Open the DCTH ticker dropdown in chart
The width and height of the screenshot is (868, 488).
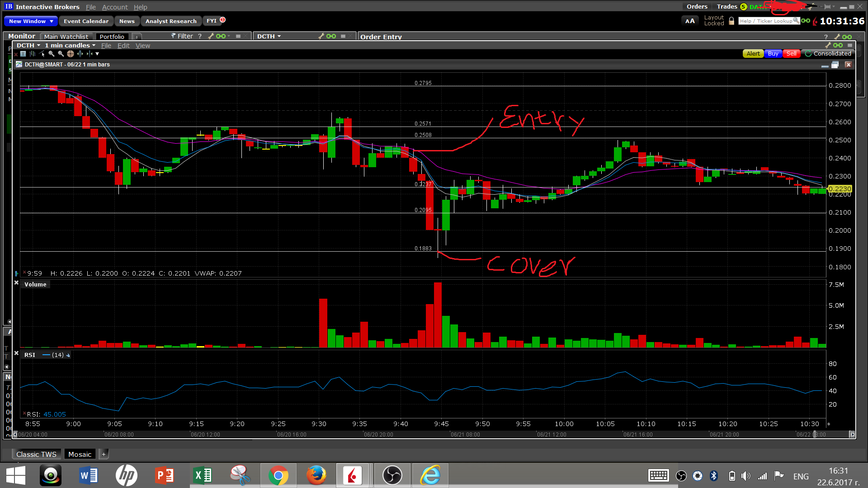[28, 46]
